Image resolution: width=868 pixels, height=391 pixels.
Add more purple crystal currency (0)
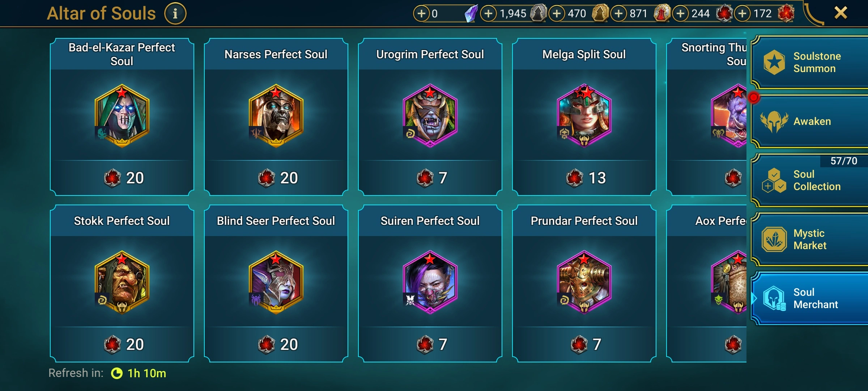(x=421, y=14)
